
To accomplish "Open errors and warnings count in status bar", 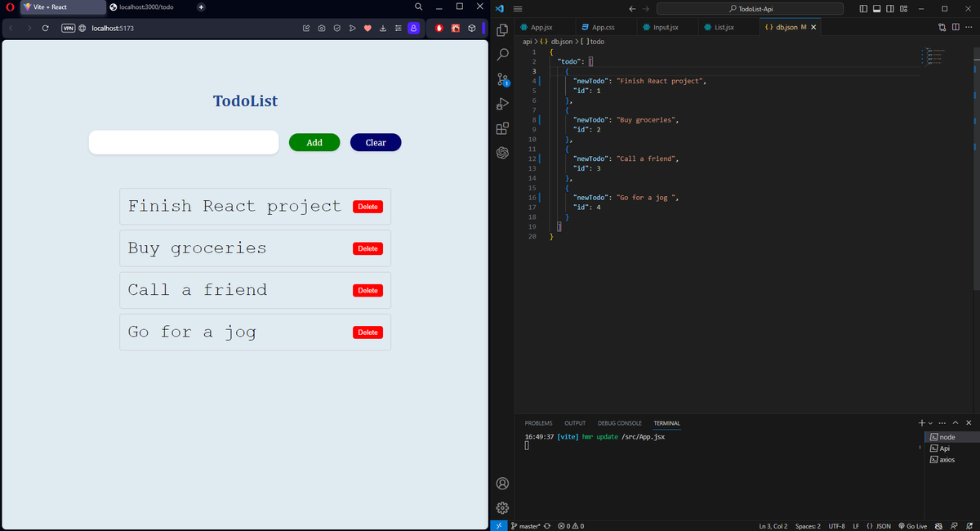I will tap(570, 525).
